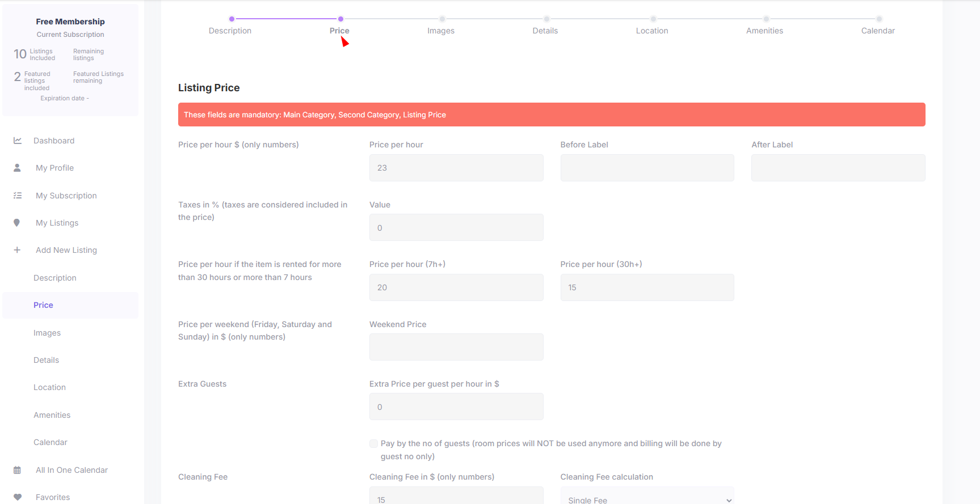Click the Before Label text field
Viewport: 980px width, 504px height.
click(x=647, y=168)
